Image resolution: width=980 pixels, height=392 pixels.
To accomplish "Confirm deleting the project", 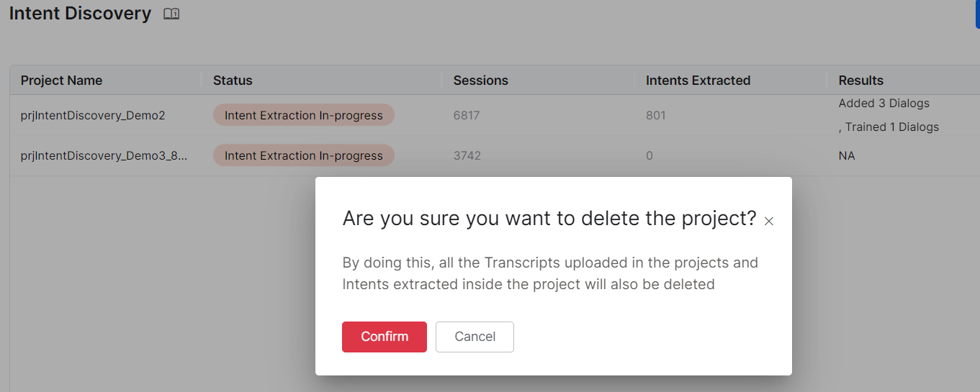I will tap(385, 337).
